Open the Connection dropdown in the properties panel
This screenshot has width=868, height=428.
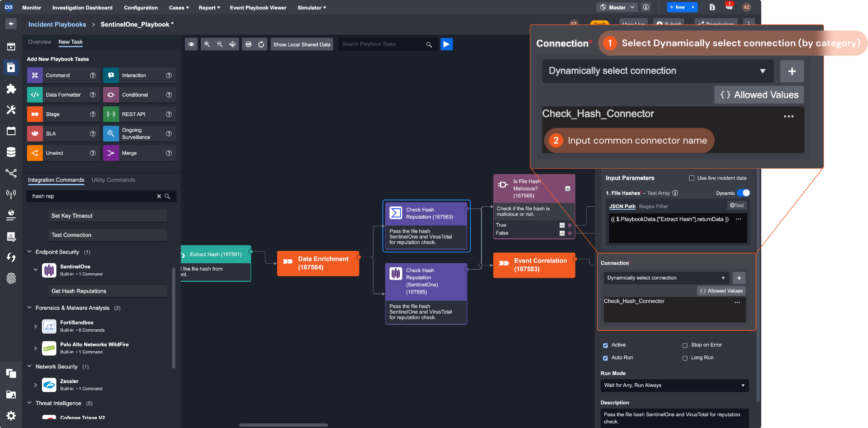point(666,278)
